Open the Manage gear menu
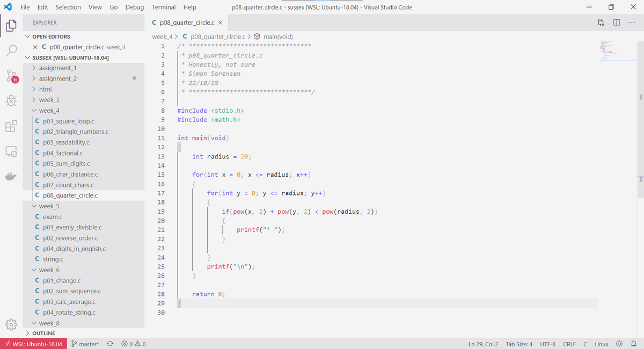 tap(12, 325)
